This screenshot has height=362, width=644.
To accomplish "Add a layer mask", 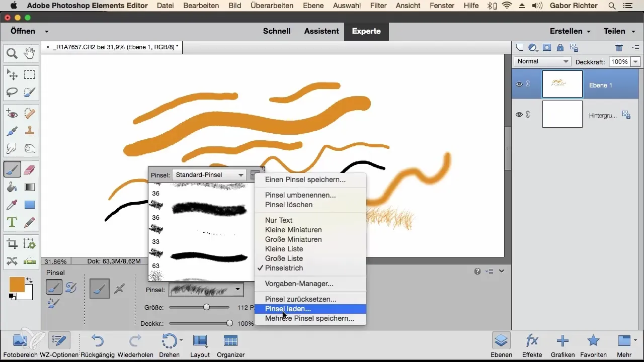I will pos(546,48).
